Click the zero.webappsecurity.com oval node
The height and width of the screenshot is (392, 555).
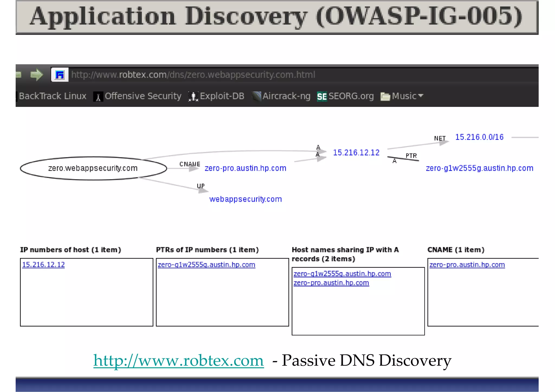[x=93, y=168]
